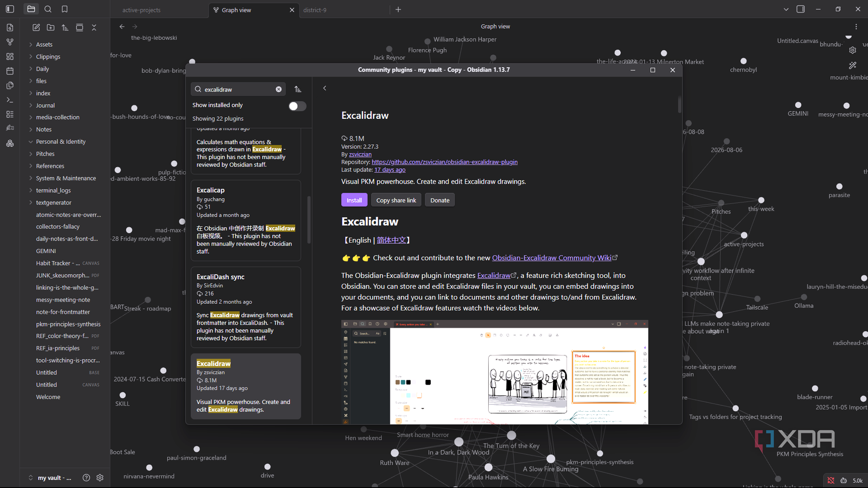Screen dimensions: 868x488
Task: Open a new tab with the plus button
Action: [x=398, y=9]
